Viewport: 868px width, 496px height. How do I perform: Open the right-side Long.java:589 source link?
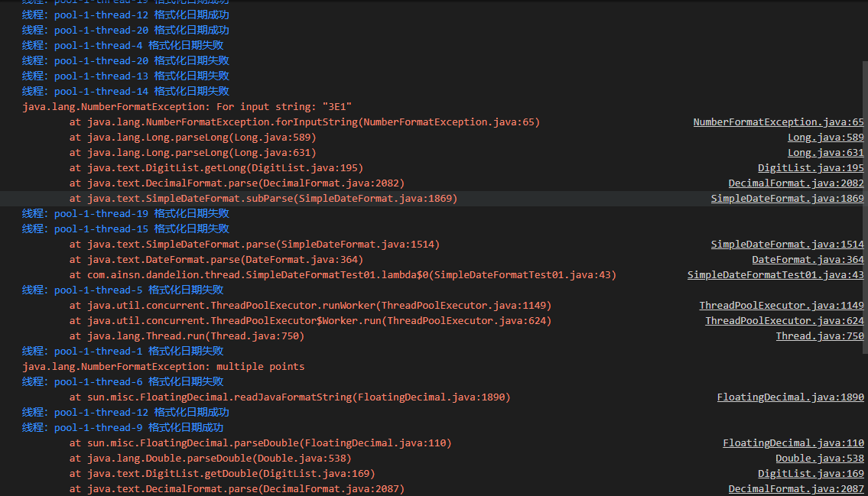[825, 138]
